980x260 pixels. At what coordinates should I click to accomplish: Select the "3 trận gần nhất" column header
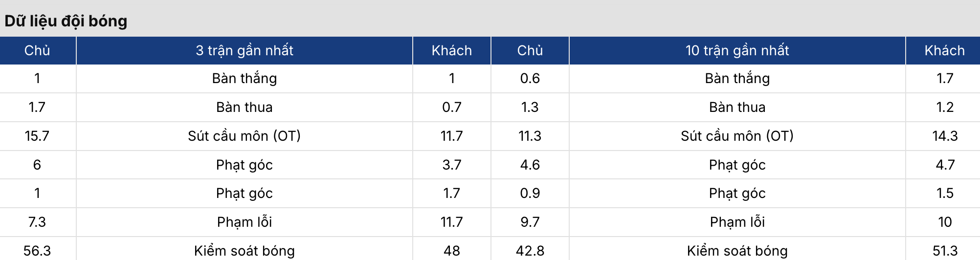click(245, 50)
